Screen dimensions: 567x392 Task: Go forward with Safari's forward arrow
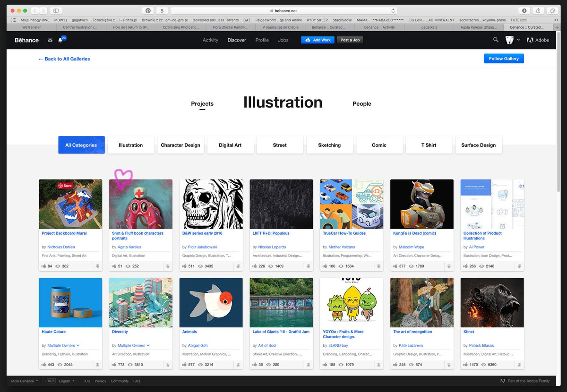[43, 10]
